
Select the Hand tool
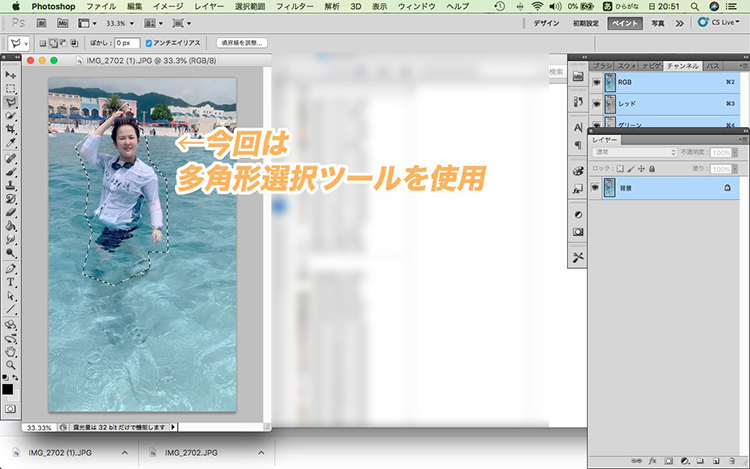[x=11, y=352]
